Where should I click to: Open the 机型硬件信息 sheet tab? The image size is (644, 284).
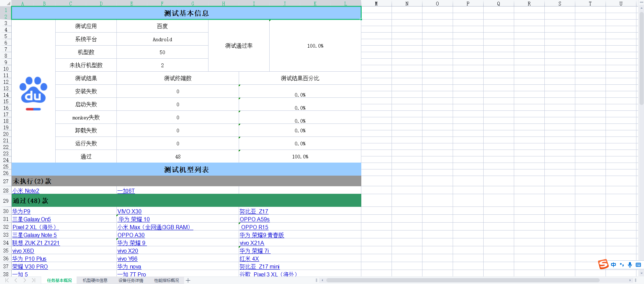95,280
